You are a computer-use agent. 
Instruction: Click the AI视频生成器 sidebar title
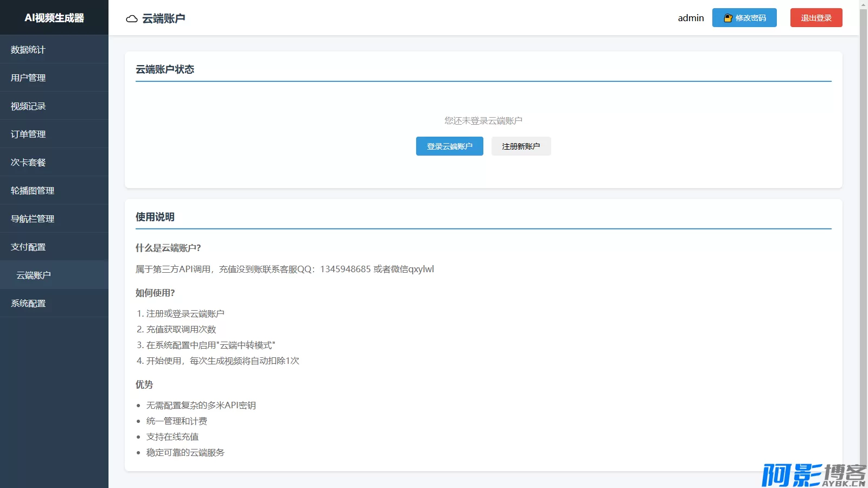point(54,18)
